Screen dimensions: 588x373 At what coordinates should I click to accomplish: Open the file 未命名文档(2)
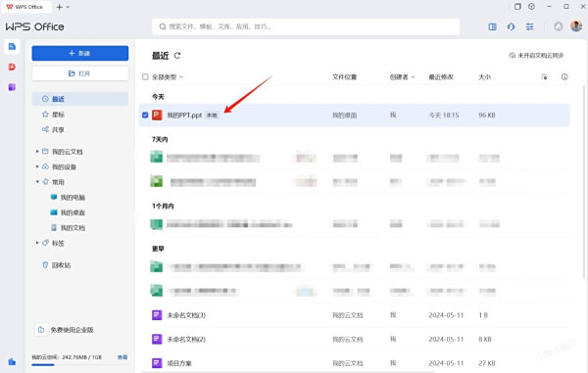[186, 340]
